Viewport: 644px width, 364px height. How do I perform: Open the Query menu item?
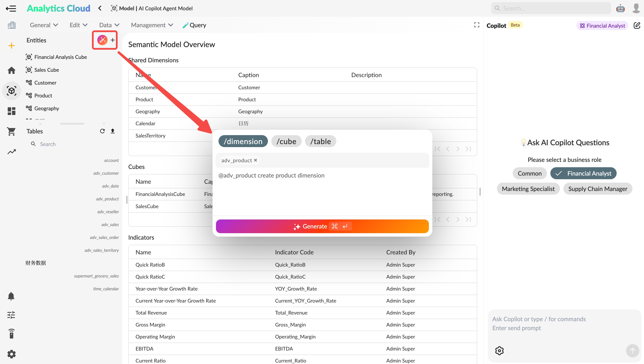(194, 25)
